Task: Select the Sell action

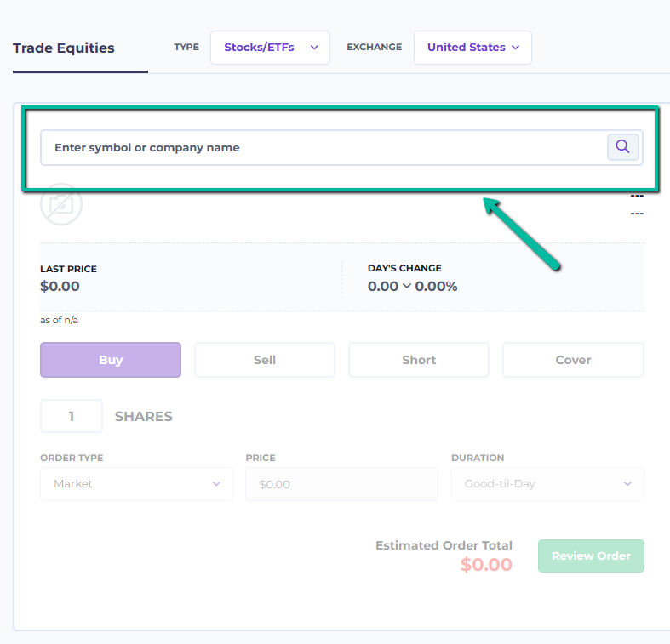Action: coord(265,360)
